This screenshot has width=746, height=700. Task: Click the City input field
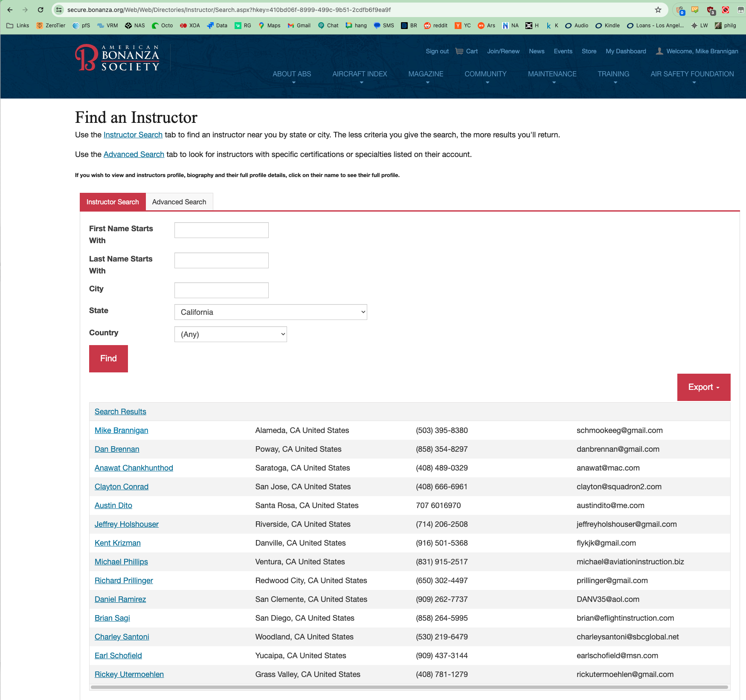tap(221, 290)
